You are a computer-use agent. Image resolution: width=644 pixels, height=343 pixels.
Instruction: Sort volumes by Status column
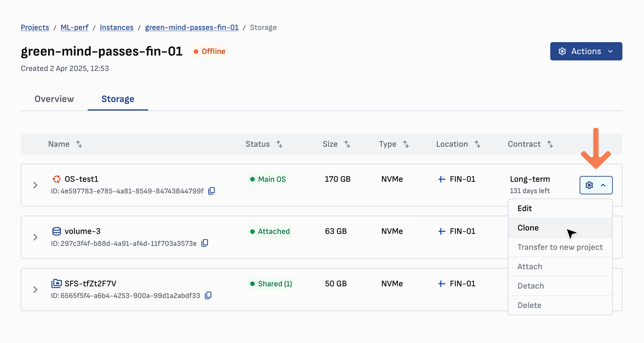pyautogui.click(x=279, y=144)
